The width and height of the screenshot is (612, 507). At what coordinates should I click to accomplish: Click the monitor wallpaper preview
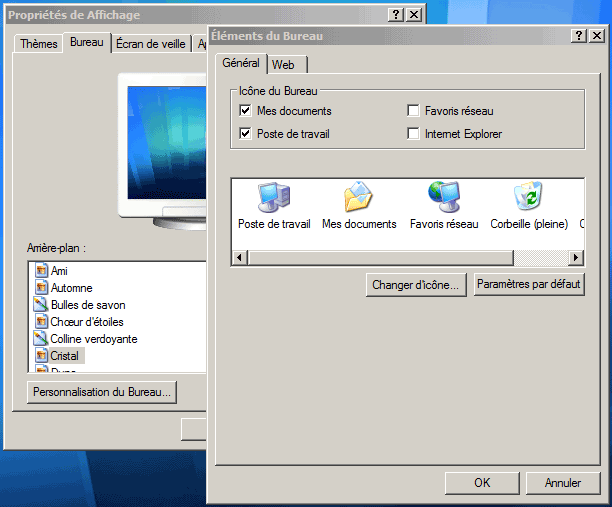click(x=166, y=142)
